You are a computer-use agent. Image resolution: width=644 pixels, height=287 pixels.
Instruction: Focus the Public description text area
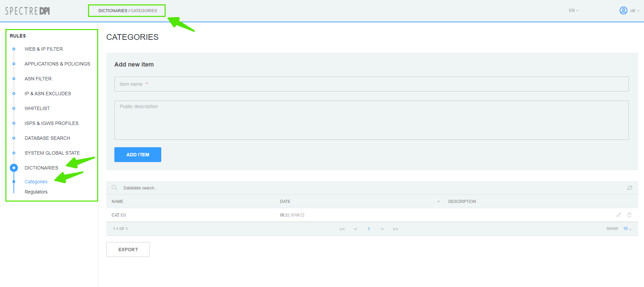click(x=371, y=120)
